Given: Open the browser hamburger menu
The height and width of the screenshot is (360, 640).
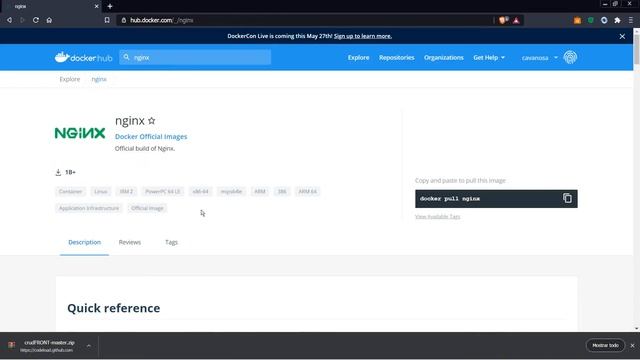Looking at the screenshot, I should pos(631,20).
